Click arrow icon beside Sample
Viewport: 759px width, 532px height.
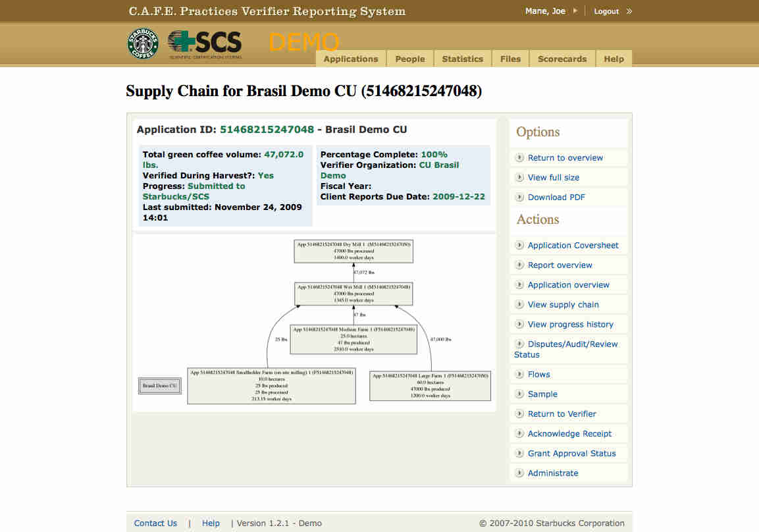(x=519, y=394)
